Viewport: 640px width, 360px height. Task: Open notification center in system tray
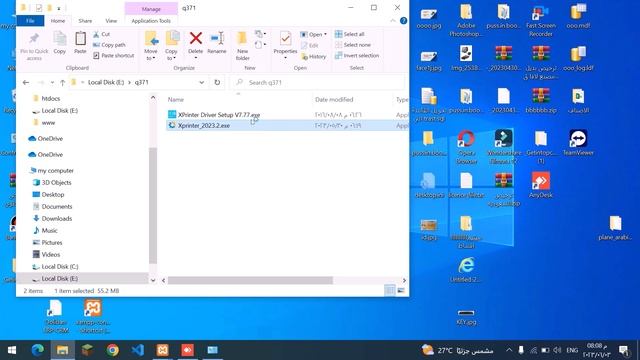tap(623, 350)
